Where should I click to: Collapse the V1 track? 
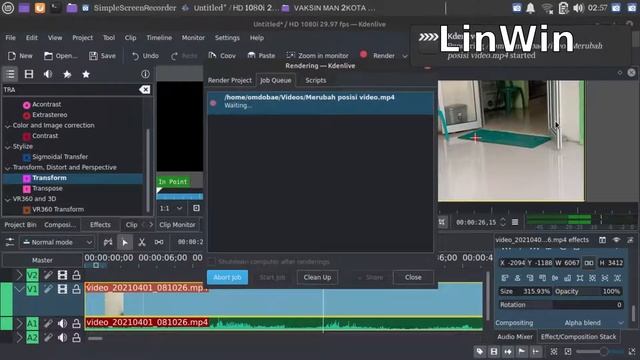coord(19,289)
